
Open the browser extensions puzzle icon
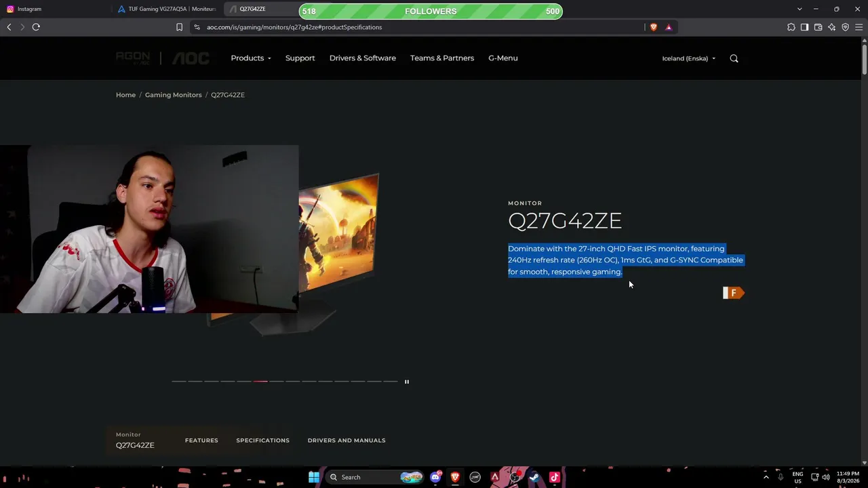791,27
